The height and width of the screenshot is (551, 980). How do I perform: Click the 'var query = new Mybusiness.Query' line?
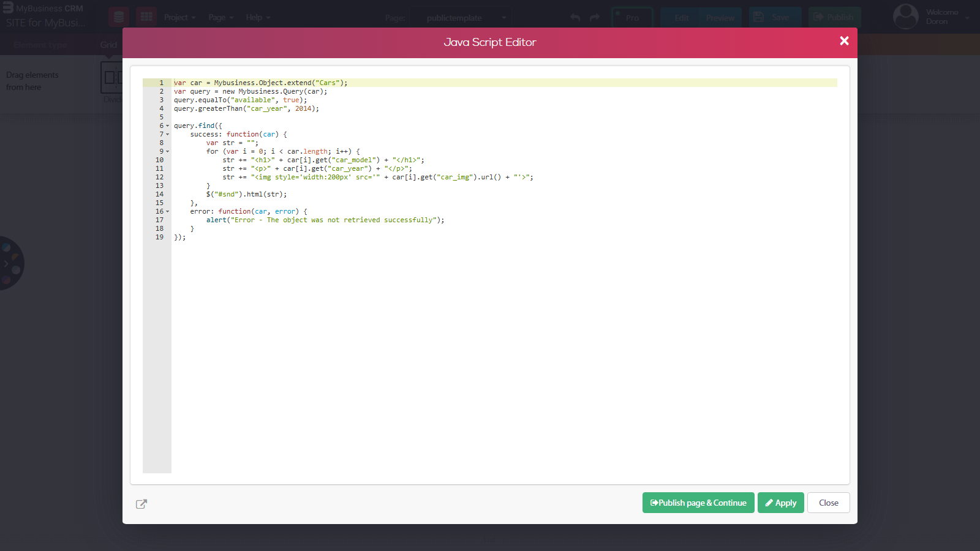[x=251, y=91]
